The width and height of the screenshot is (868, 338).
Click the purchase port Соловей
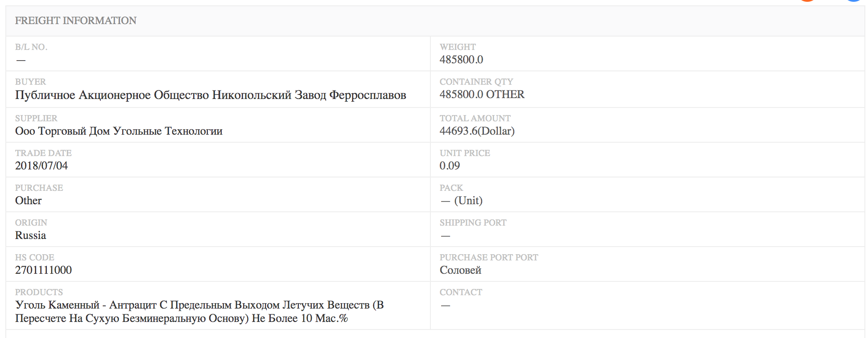pos(460,270)
